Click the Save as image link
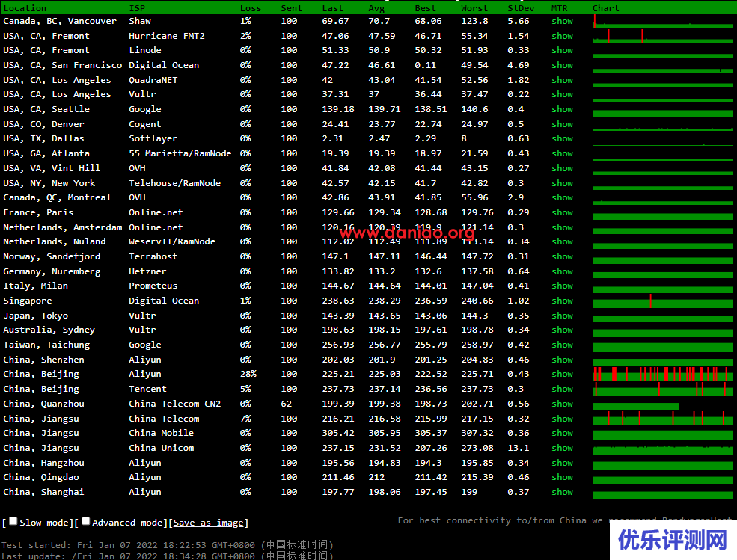 pyautogui.click(x=208, y=523)
